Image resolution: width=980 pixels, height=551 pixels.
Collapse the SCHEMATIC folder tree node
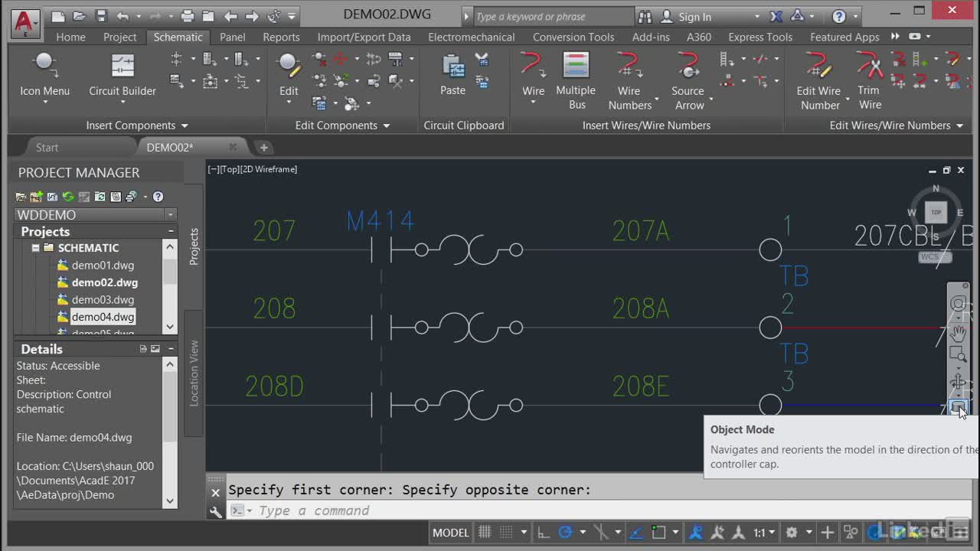pos(35,248)
